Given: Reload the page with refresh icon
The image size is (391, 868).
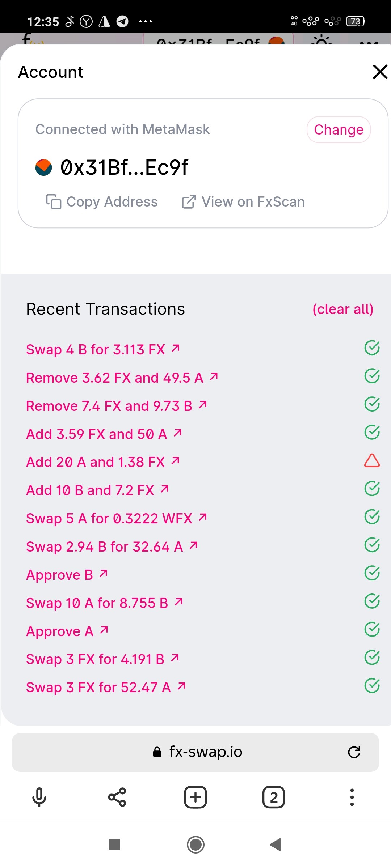Looking at the screenshot, I should tap(354, 752).
